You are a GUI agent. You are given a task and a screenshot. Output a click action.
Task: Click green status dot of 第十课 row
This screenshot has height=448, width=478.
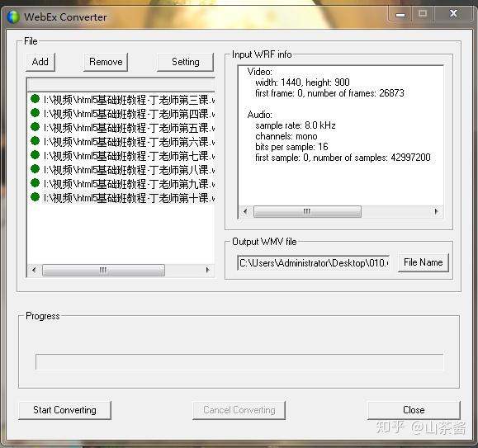point(35,197)
